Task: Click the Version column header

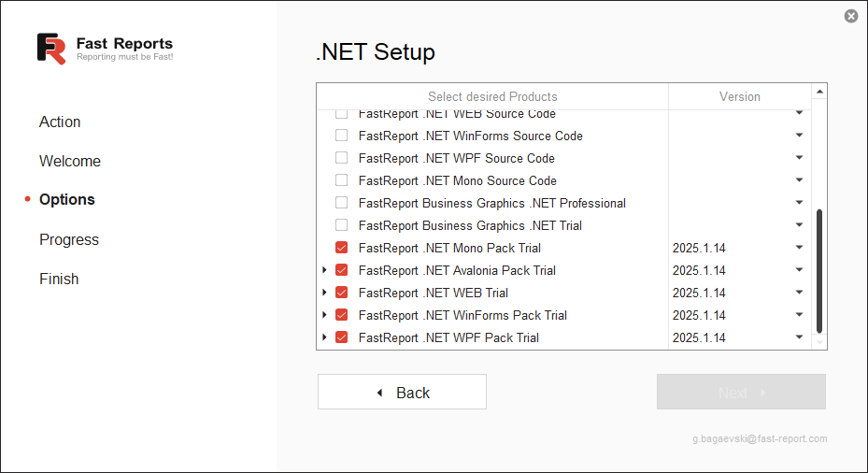Action: 740,97
